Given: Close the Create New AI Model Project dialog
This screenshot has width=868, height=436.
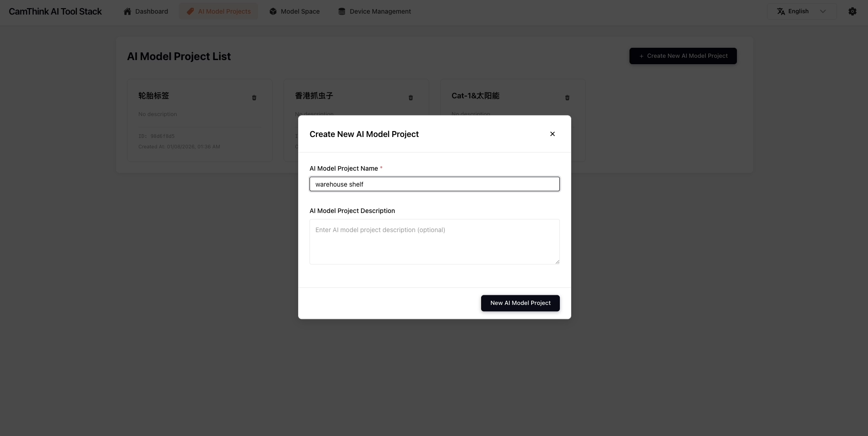Looking at the screenshot, I should 552,134.
